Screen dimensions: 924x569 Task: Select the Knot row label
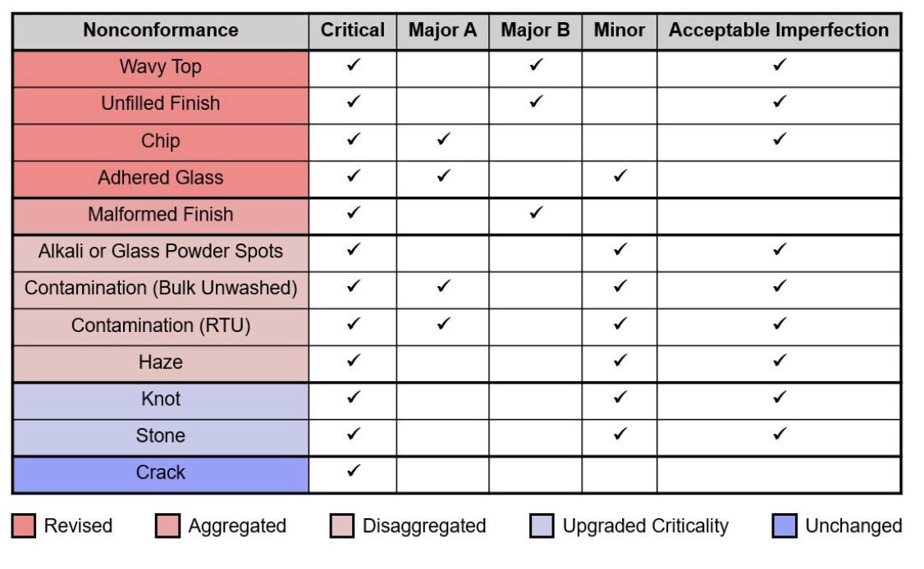(x=161, y=399)
